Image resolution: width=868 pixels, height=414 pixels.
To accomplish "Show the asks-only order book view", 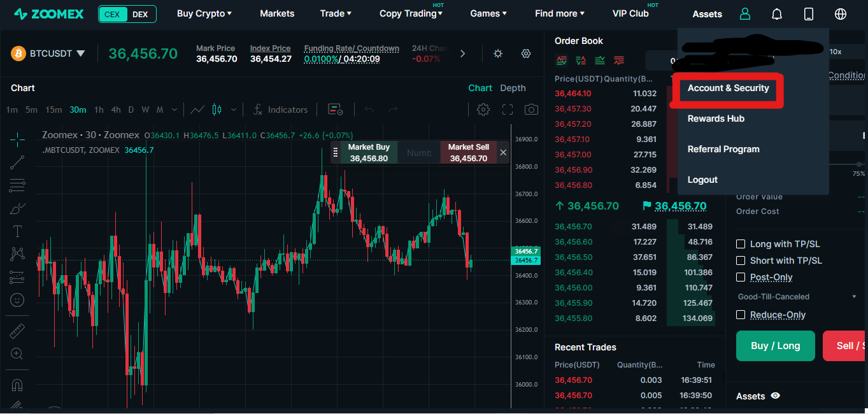I will click(x=619, y=61).
